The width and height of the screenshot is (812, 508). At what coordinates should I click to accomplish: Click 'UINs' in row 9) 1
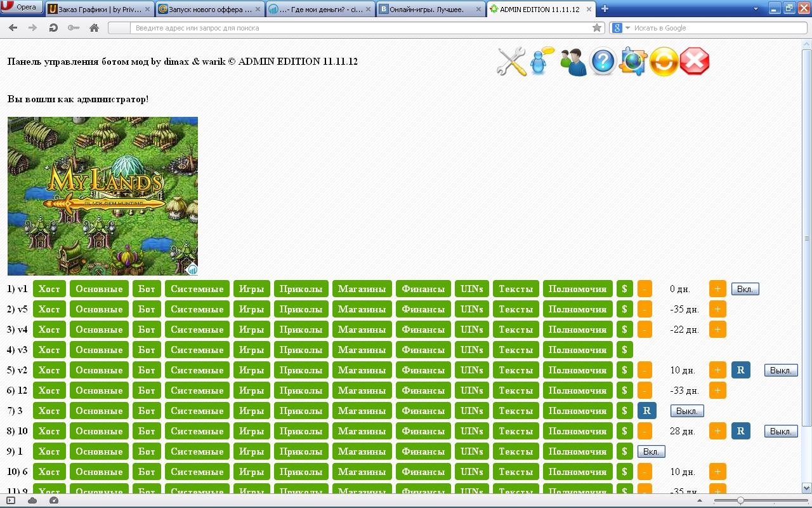472,451
